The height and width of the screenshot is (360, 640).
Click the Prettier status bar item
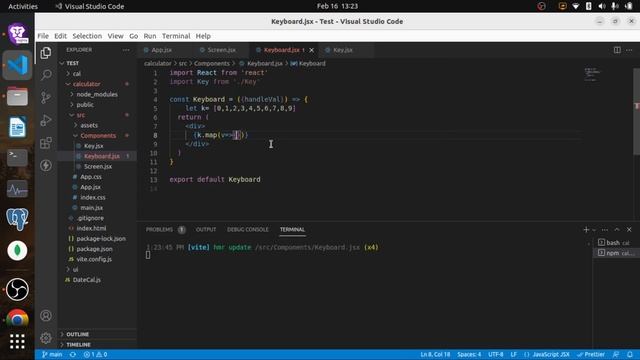coord(591,354)
